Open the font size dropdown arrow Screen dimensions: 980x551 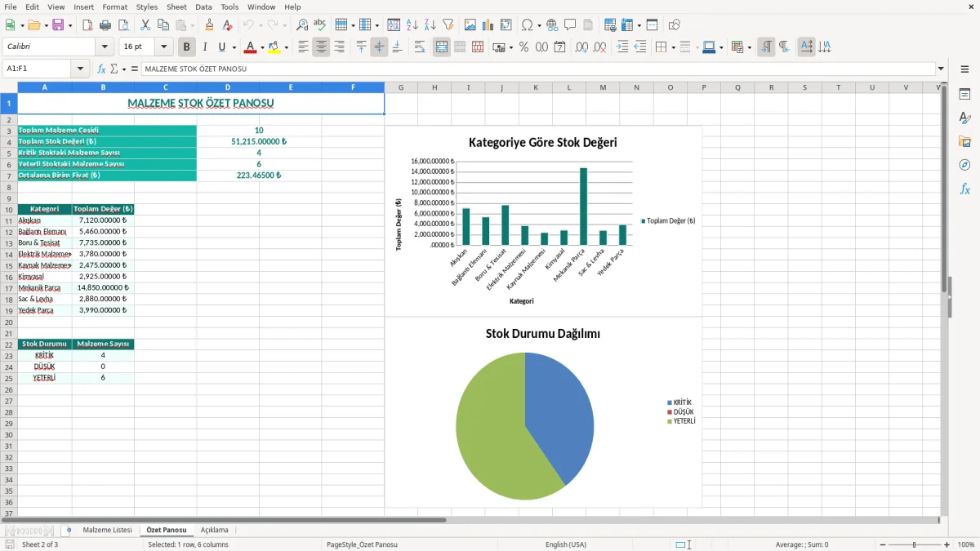click(x=163, y=47)
